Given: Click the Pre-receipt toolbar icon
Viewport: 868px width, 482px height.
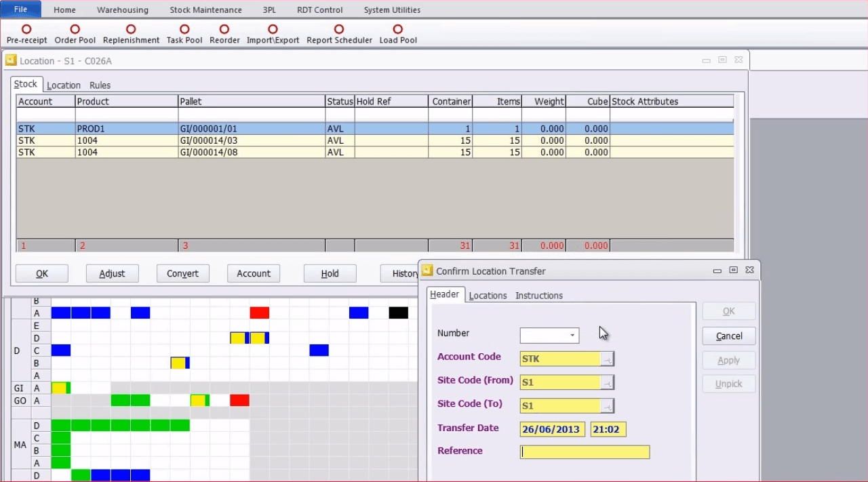Looking at the screenshot, I should point(26,29).
